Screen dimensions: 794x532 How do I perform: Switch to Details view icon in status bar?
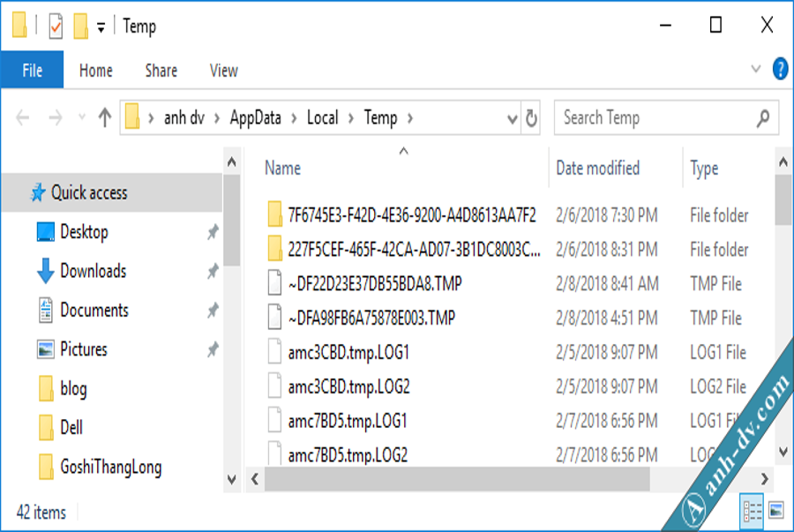click(752, 511)
